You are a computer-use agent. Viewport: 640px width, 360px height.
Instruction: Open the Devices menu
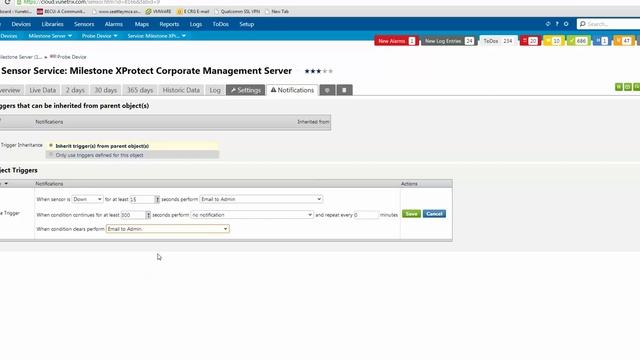click(21, 24)
